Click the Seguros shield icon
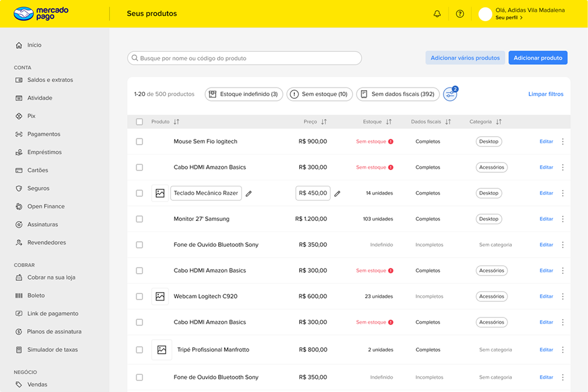588x392 pixels. pos(19,188)
